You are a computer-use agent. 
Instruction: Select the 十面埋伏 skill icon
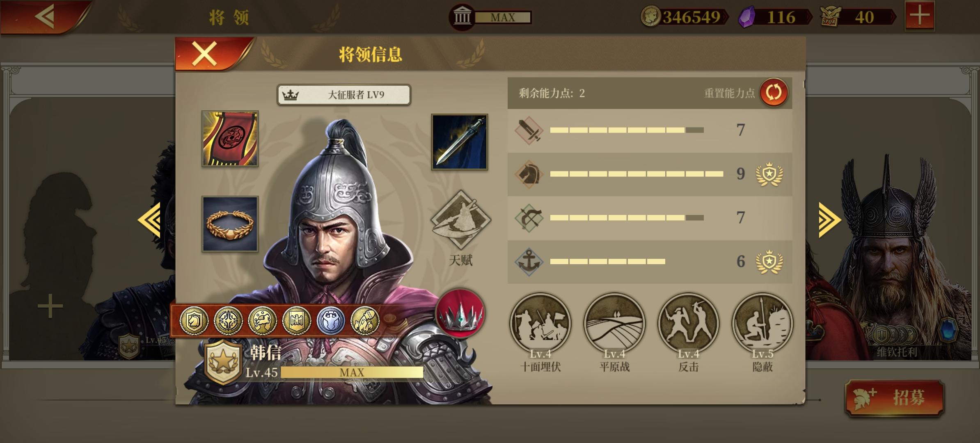[x=540, y=323]
